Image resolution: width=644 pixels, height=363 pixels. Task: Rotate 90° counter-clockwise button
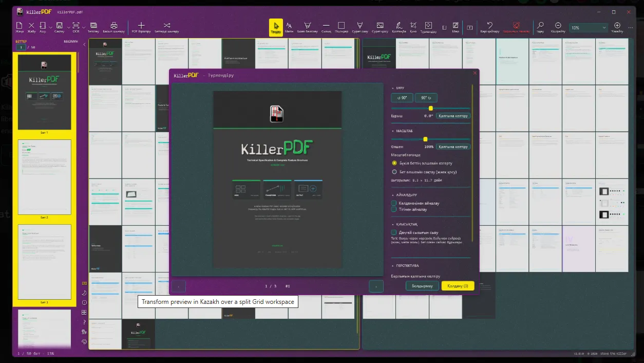402,98
